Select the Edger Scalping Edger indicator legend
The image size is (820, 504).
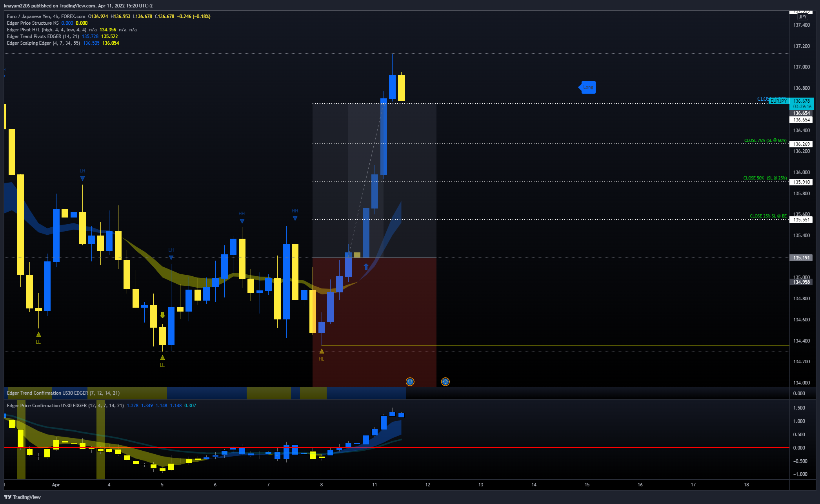(x=44, y=43)
